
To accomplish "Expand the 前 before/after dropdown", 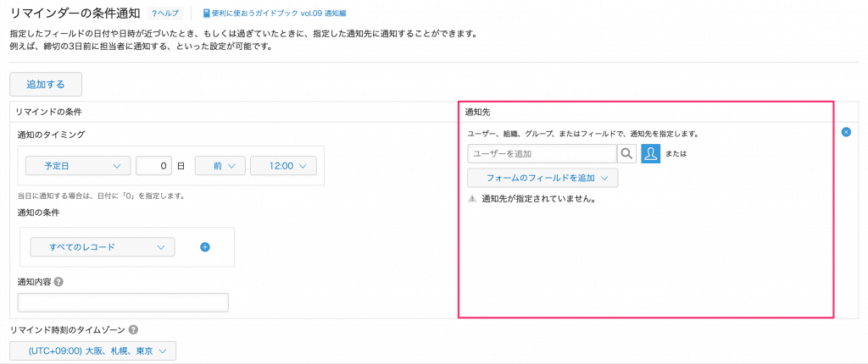I will (x=220, y=166).
